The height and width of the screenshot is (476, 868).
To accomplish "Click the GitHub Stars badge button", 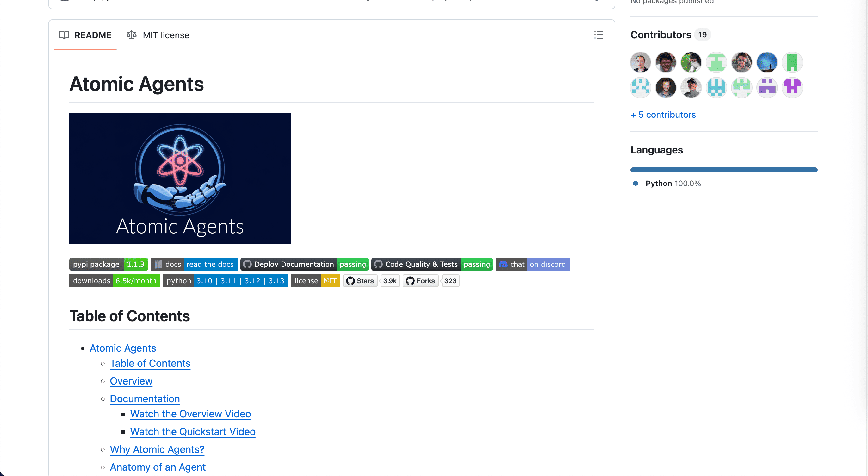I will coord(360,281).
